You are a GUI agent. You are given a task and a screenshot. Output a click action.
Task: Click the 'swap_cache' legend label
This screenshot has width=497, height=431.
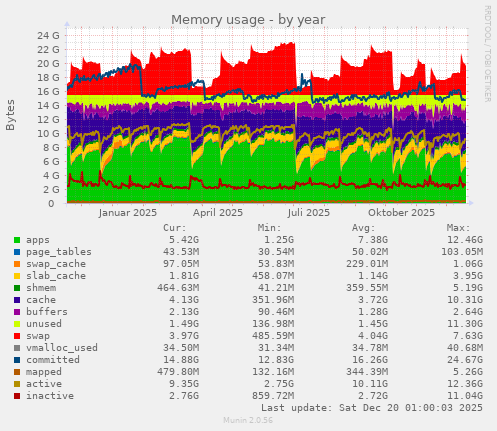[x=56, y=264]
